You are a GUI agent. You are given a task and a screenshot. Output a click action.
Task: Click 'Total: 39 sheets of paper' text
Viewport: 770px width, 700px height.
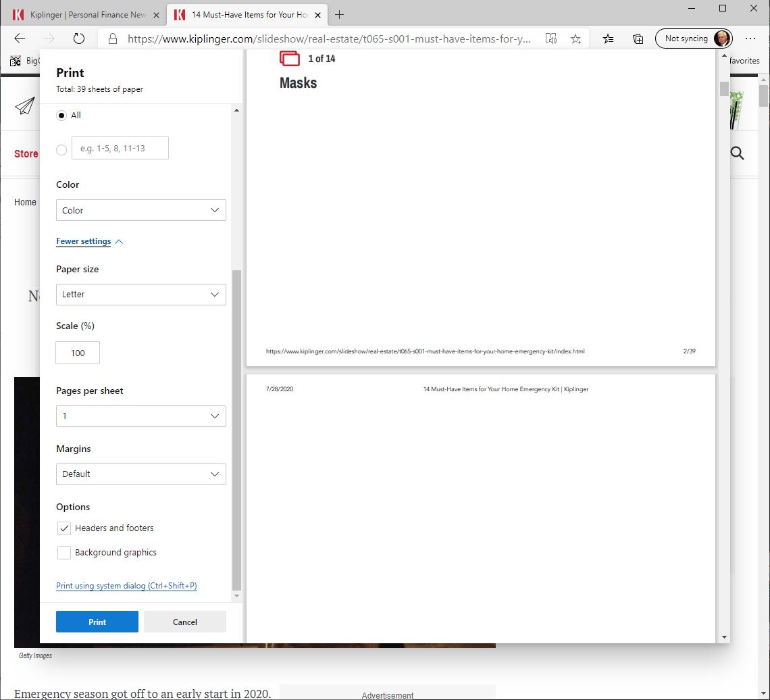100,89
